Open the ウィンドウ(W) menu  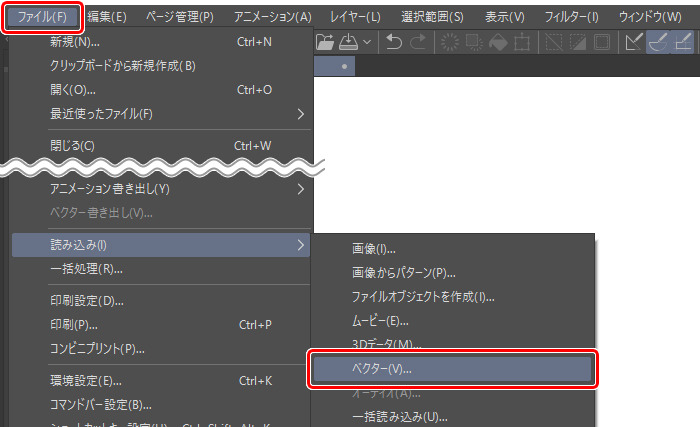coord(650,17)
